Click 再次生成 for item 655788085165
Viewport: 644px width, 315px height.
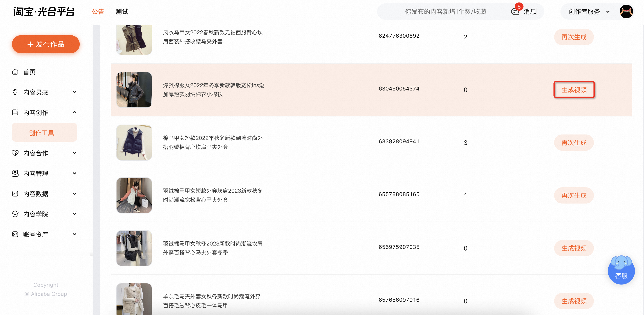574,195
